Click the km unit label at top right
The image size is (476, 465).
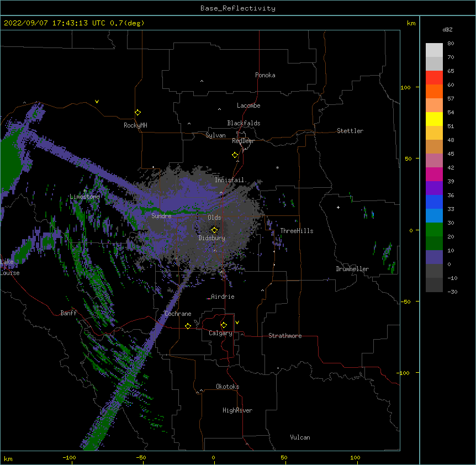411,23
